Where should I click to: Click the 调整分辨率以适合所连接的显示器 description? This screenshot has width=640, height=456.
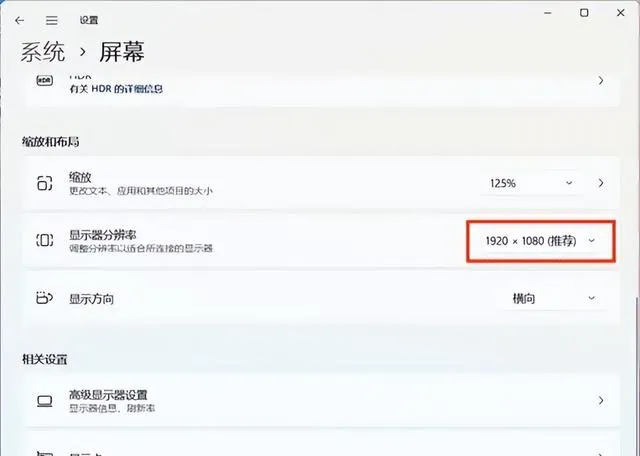(x=141, y=248)
